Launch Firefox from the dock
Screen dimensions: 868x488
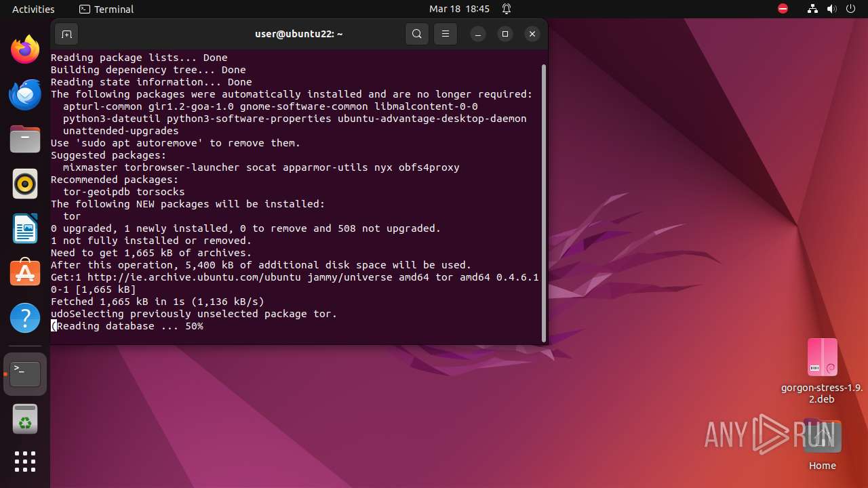point(25,49)
